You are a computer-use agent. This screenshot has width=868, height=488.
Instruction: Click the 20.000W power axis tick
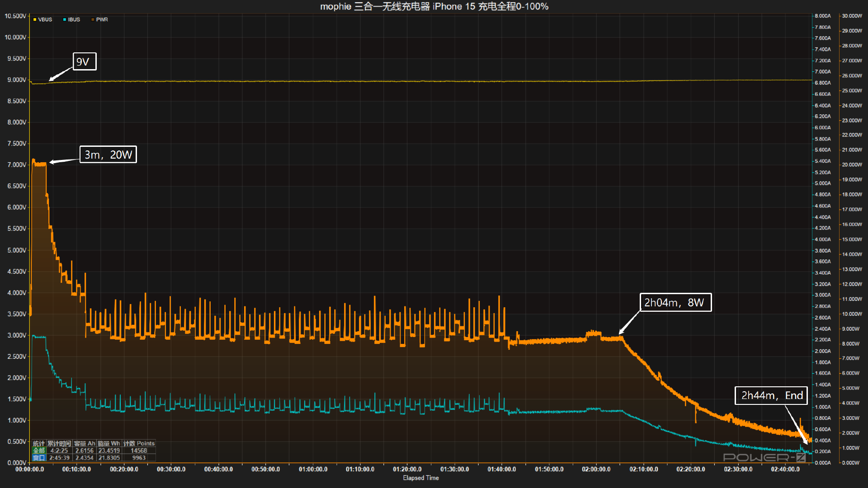pos(852,165)
